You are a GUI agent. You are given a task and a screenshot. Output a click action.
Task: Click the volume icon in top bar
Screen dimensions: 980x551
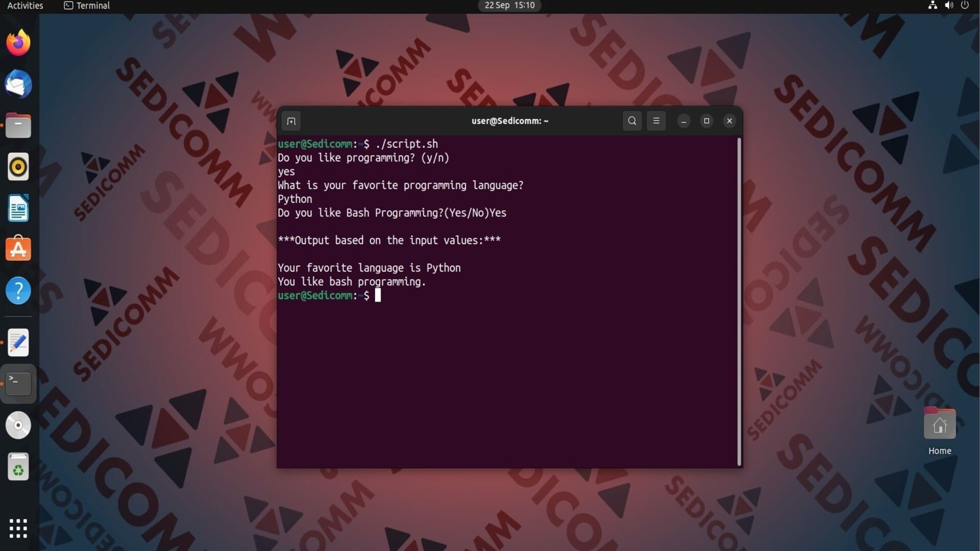949,6
